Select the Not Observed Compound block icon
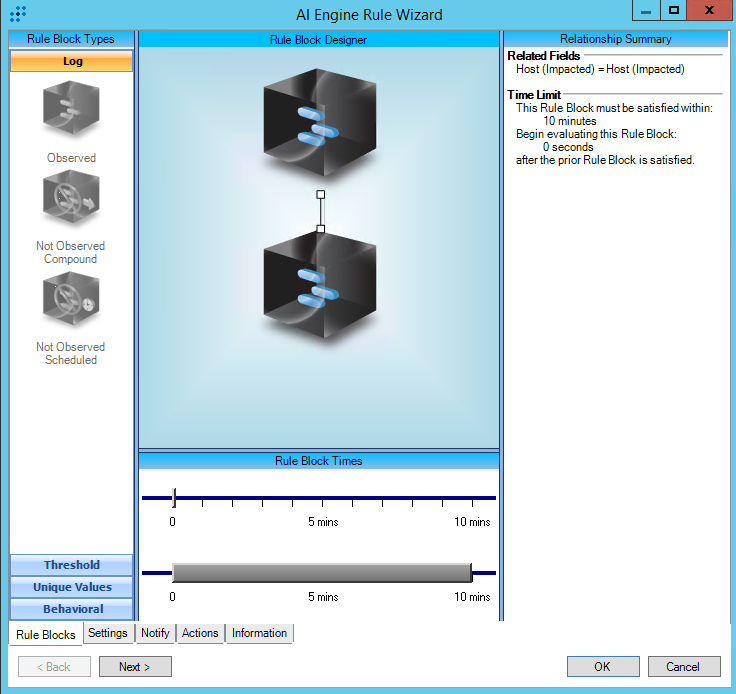Image resolution: width=736 pixels, height=694 pixels. [71, 201]
